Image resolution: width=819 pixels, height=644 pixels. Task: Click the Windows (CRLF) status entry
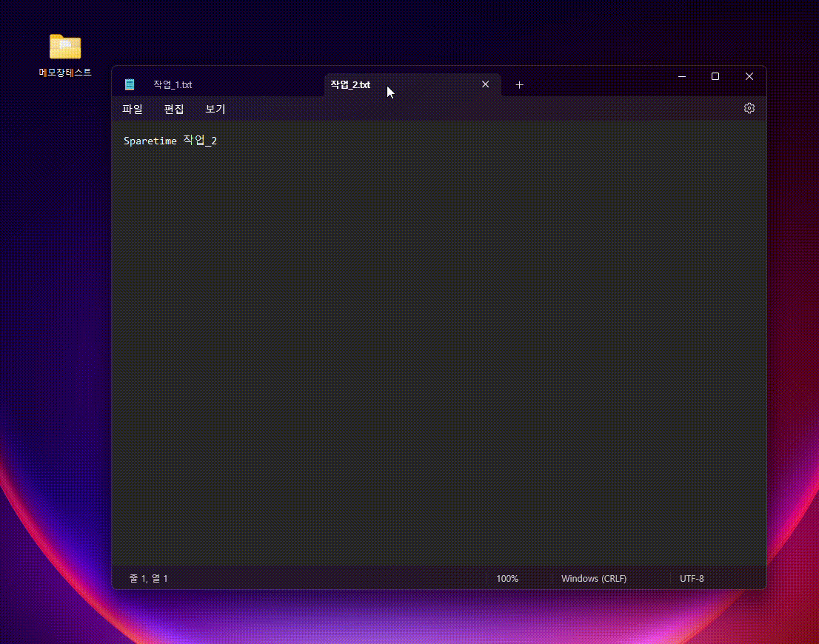tap(594, 578)
